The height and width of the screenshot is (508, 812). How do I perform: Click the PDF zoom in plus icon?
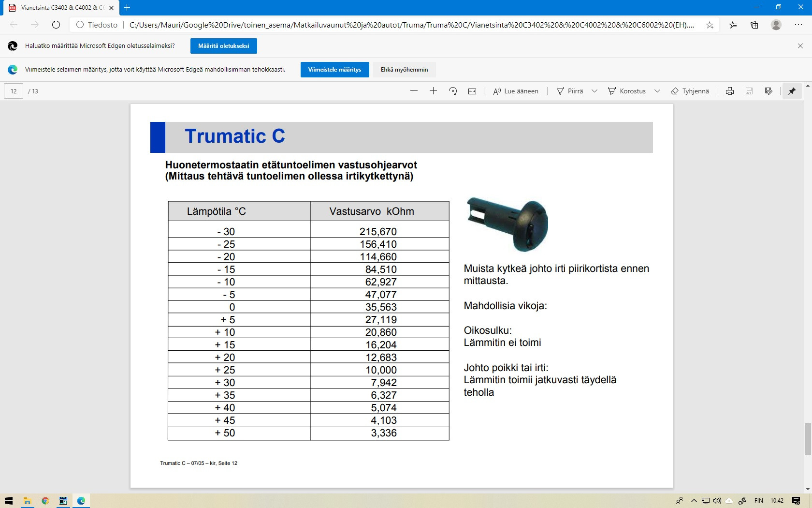433,91
